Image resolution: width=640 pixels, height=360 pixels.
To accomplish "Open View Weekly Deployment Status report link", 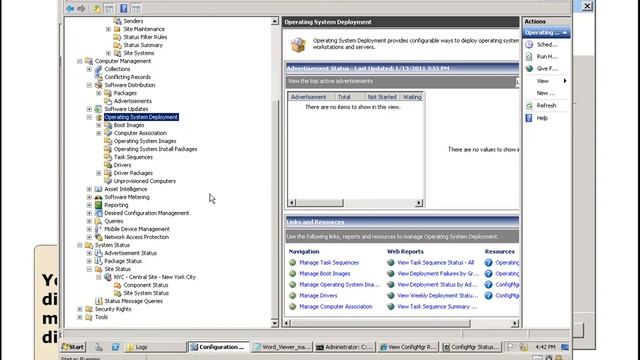I will click(x=438, y=296).
